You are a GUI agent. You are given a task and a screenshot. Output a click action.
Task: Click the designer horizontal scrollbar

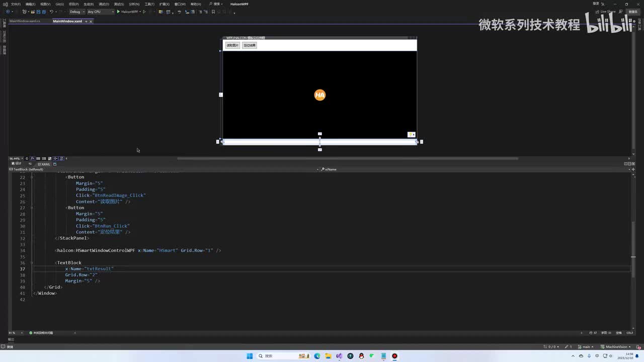click(347, 158)
